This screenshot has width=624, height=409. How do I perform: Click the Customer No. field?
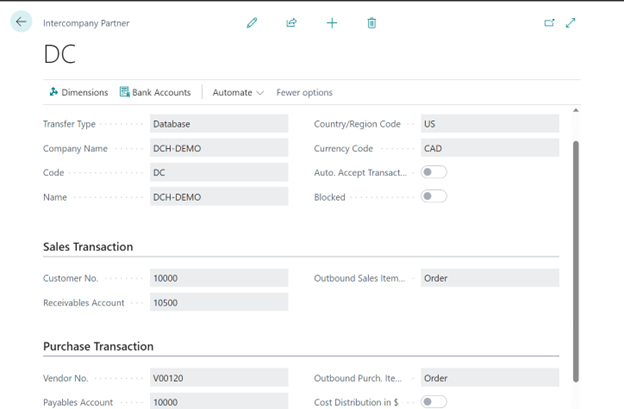click(x=219, y=278)
